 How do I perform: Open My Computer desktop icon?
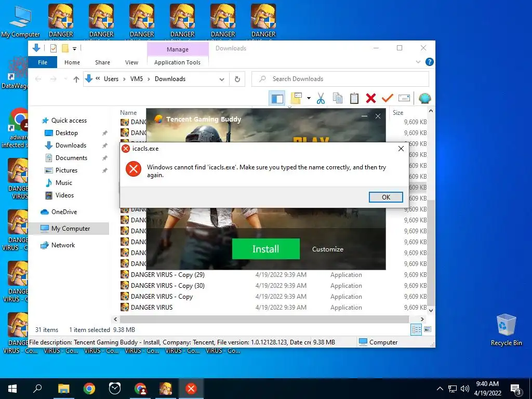click(20, 21)
